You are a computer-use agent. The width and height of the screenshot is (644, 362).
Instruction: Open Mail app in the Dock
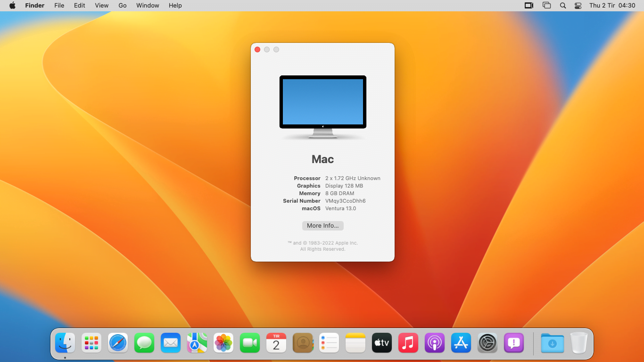(x=171, y=343)
